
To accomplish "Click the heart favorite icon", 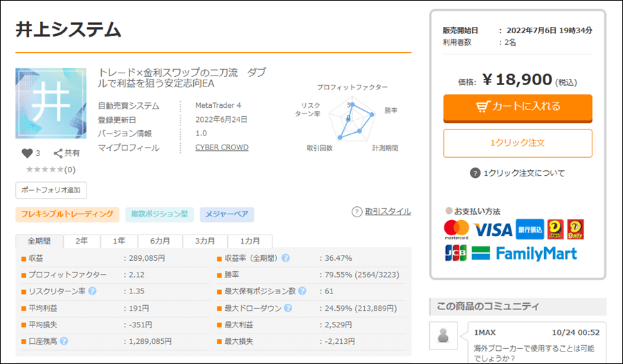I will [x=28, y=154].
